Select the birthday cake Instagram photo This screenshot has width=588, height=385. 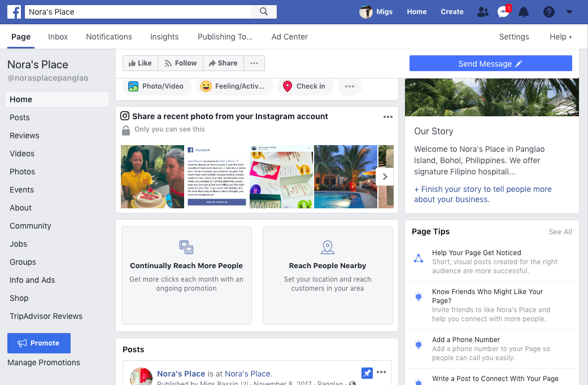pyautogui.click(x=153, y=177)
